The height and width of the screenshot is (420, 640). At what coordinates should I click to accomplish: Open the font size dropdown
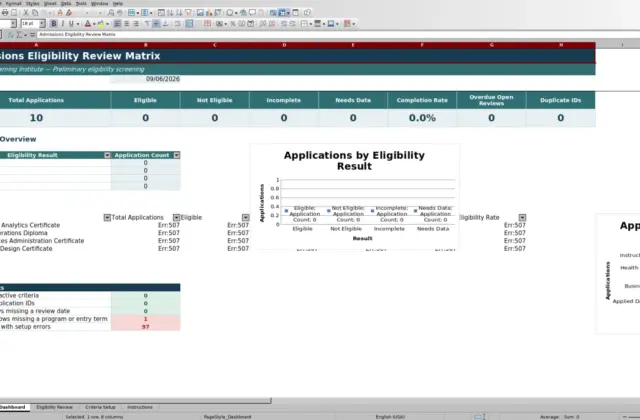click(42, 24)
